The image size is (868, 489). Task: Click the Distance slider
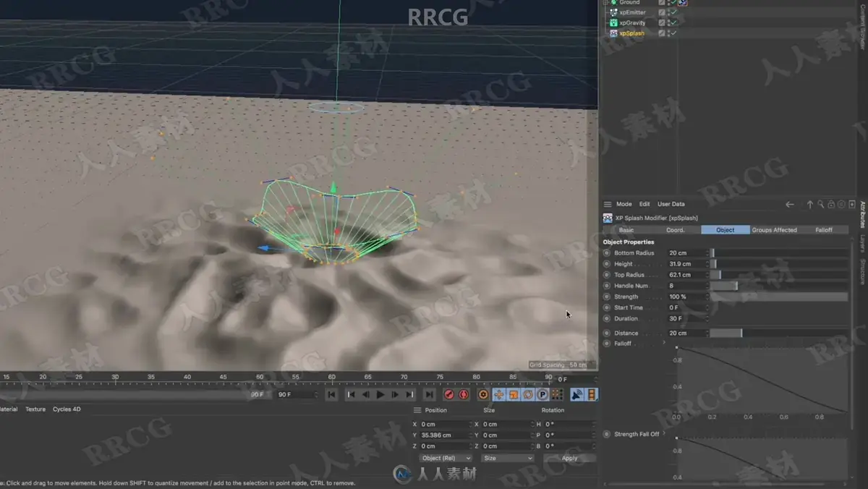pos(779,333)
